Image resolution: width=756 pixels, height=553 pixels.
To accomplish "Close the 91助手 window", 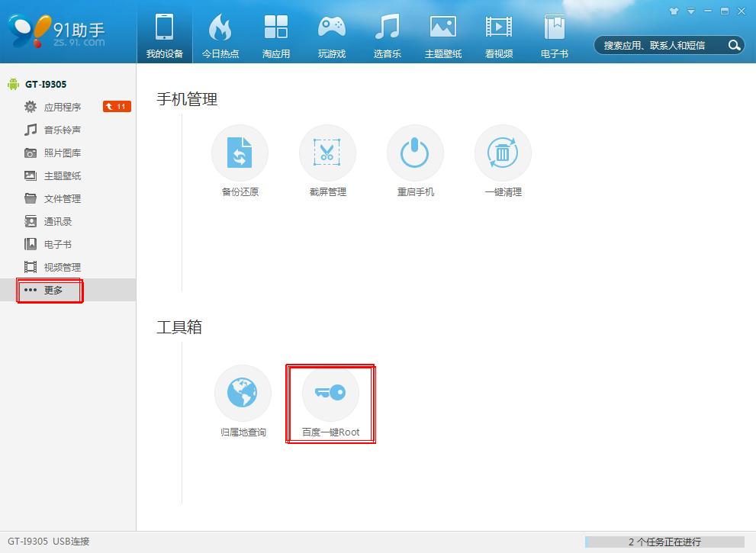I will (742, 11).
